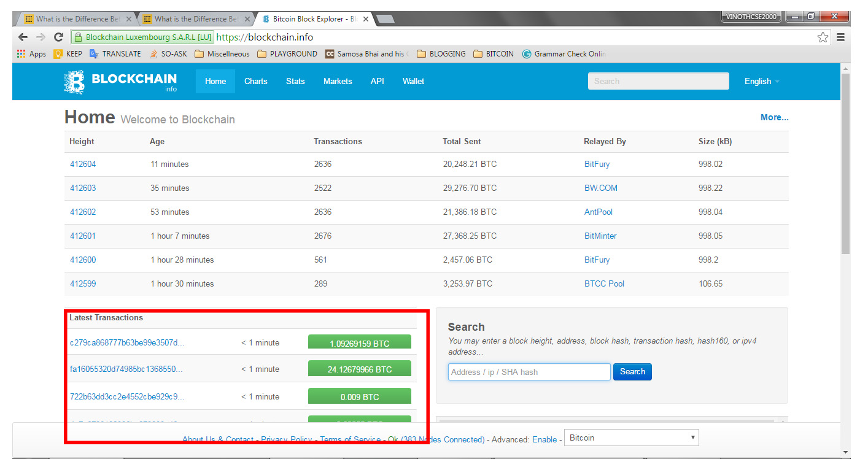Open Markets in the navbar
The width and height of the screenshot is (868, 459).
[x=338, y=81]
